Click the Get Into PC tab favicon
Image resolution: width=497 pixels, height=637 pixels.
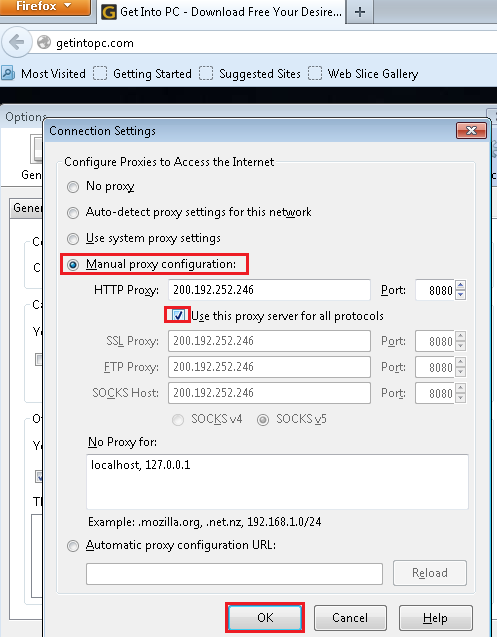(x=109, y=12)
